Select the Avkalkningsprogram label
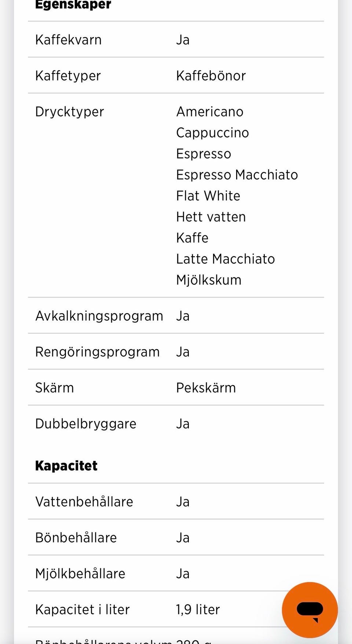 coord(99,316)
